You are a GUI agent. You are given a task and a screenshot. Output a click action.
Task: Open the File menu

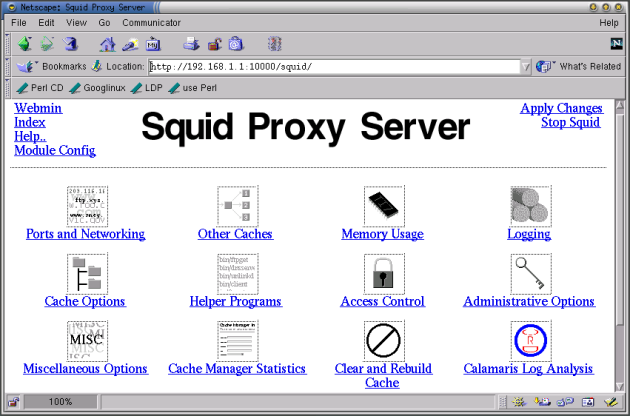[18, 23]
